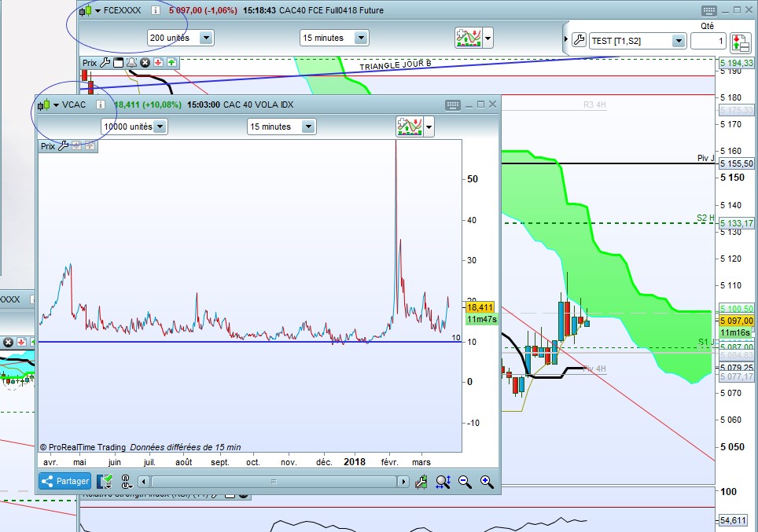Click detach panel icon in FCEXXXX Prix toolbar

tap(119, 63)
